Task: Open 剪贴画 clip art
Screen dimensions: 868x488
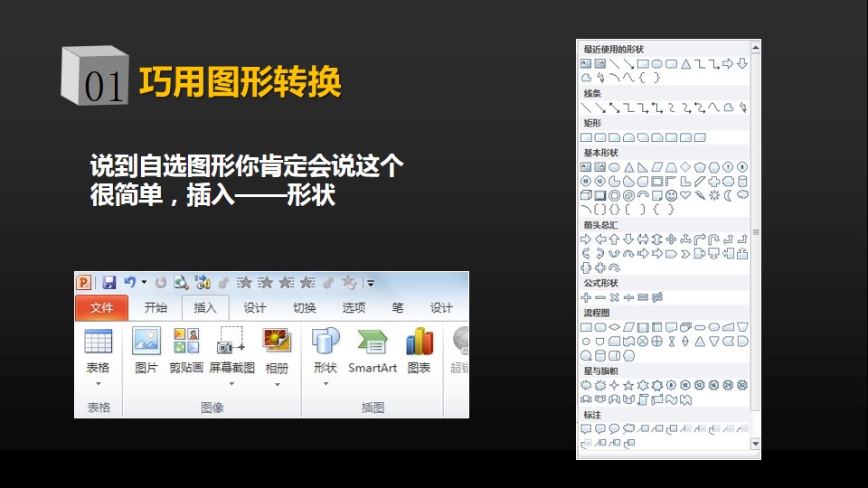Action: [x=186, y=350]
